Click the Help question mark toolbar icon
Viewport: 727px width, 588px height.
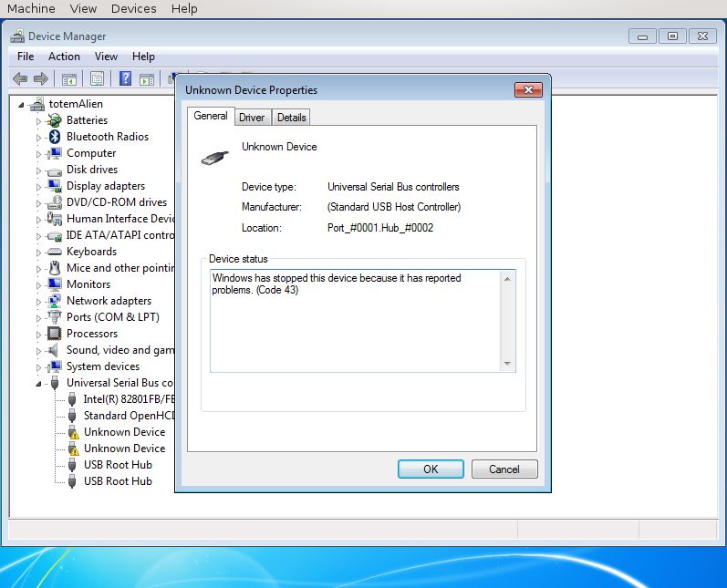tap(125, 78)
